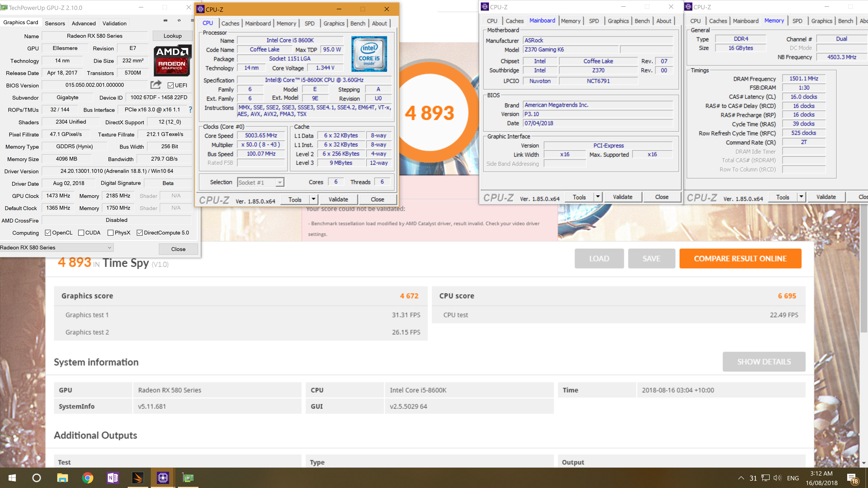Switch to CPU-Z taskbar icon

pos(163,478)
